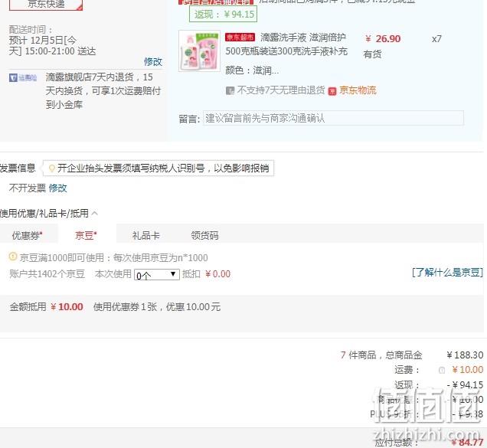Click the 有货 stock status text
Viewport: 487px width, 448px height.
tap(372, 54)
